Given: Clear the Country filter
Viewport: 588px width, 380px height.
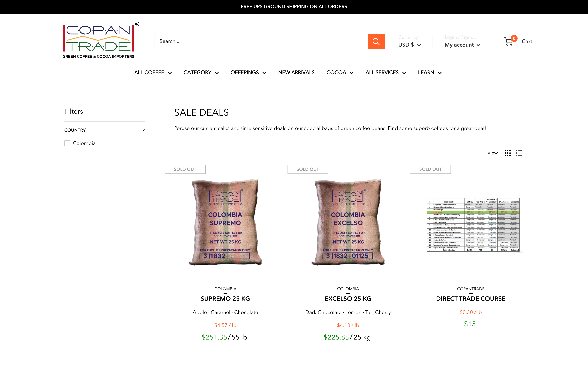Looking at the screenshot, I should pos(144,130).
